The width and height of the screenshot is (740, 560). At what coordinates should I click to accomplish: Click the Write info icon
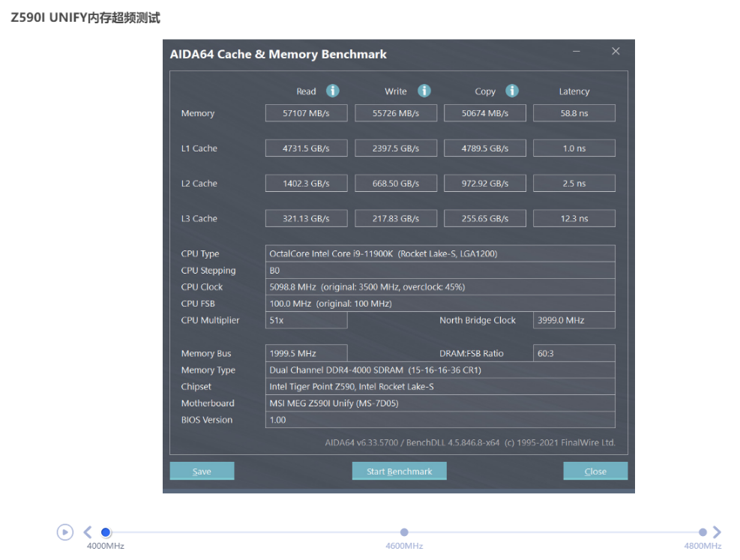424,91
